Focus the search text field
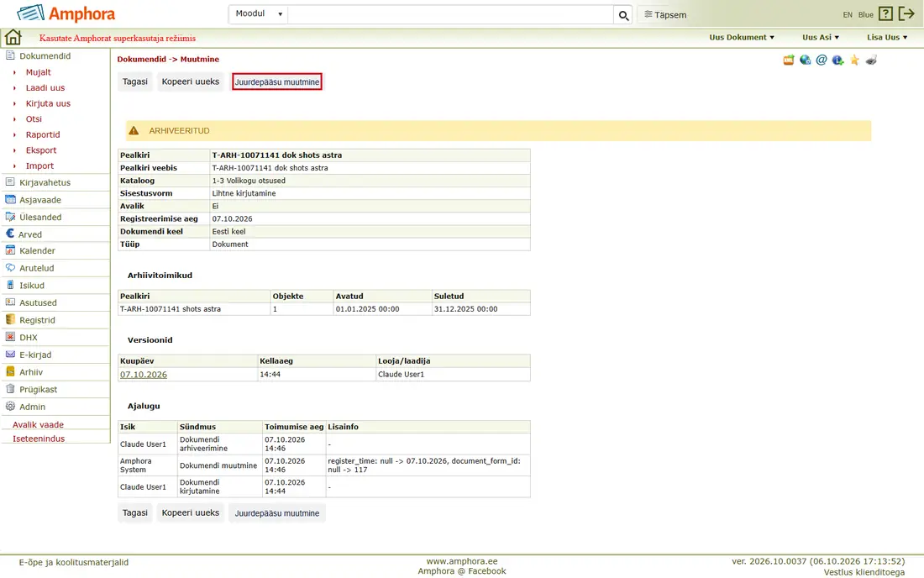924x578 pixels. click(450, 14)
